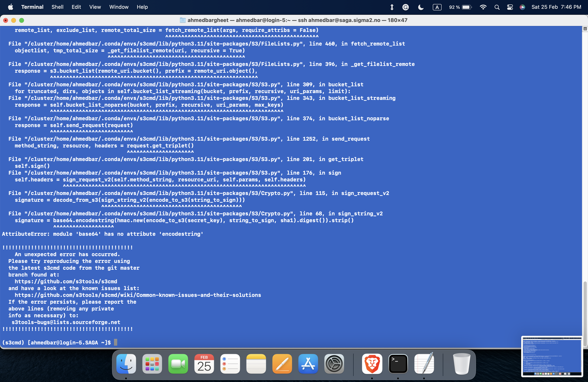
Task: Open the View menu
Action: (x=95, y=7)
